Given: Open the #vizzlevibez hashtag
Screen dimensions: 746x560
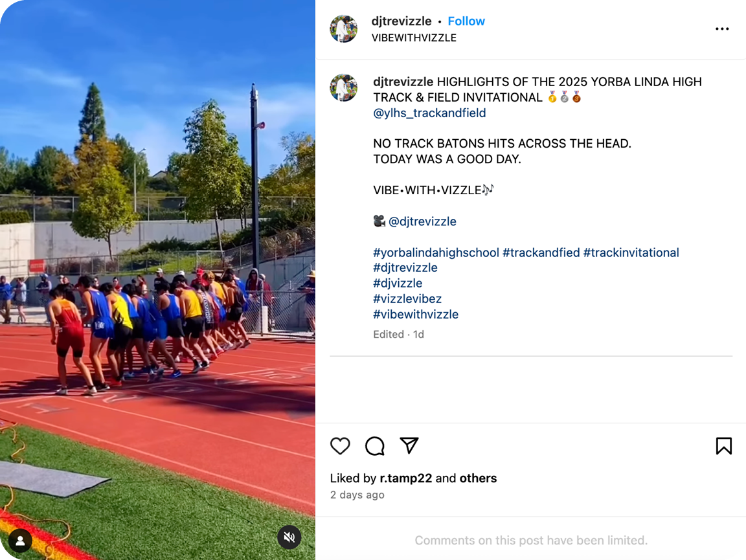Looking at the screenshot, I should point(407,298).
